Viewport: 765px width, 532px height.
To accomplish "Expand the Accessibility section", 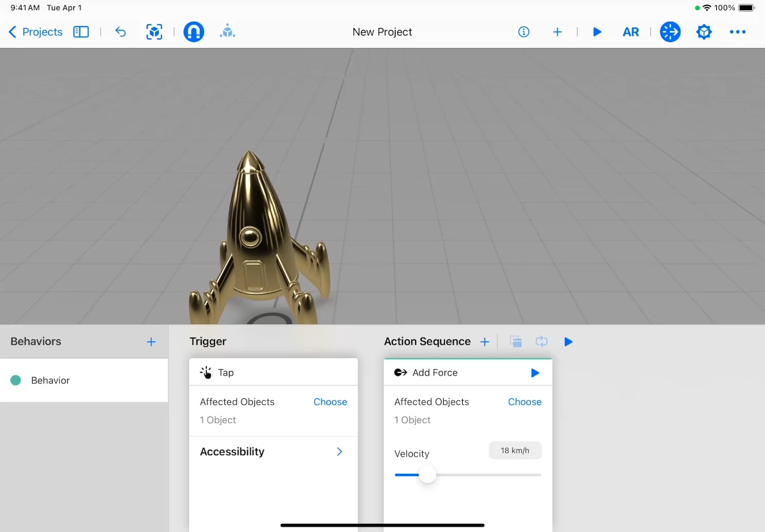I will tap(339, 452).
